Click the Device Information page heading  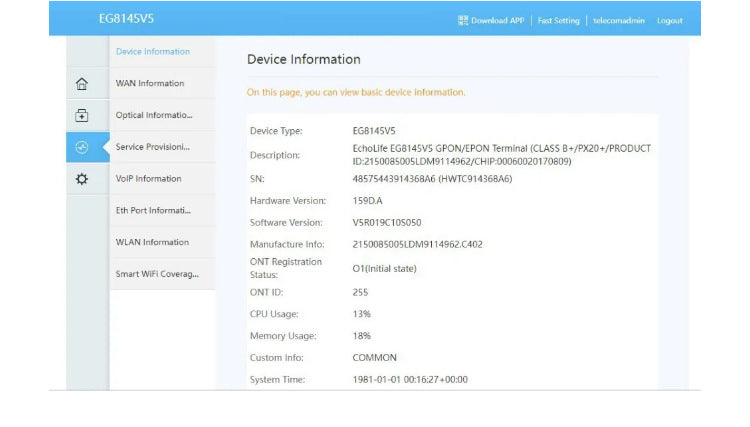coord(304,59)
